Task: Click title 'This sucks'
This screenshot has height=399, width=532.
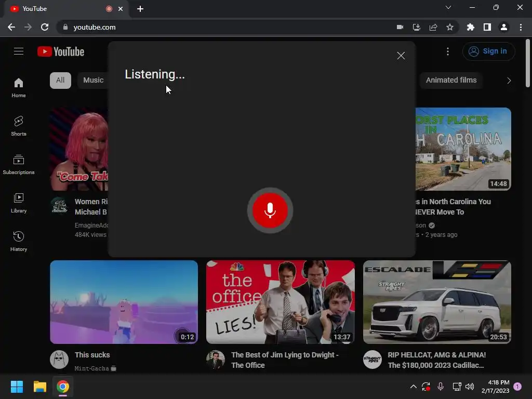Action: click(92, 355)
